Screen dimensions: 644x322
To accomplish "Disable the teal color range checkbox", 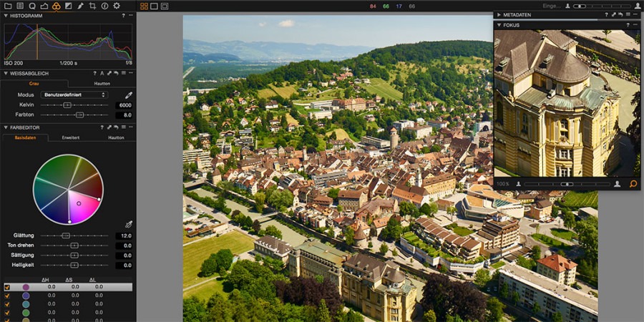I will click(x=7, y=304).
